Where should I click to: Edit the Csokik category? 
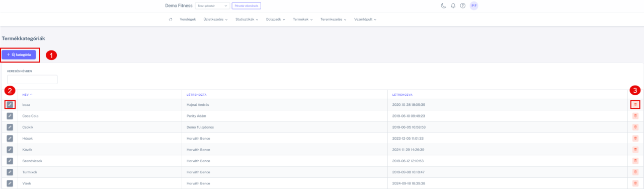point(10,127)
